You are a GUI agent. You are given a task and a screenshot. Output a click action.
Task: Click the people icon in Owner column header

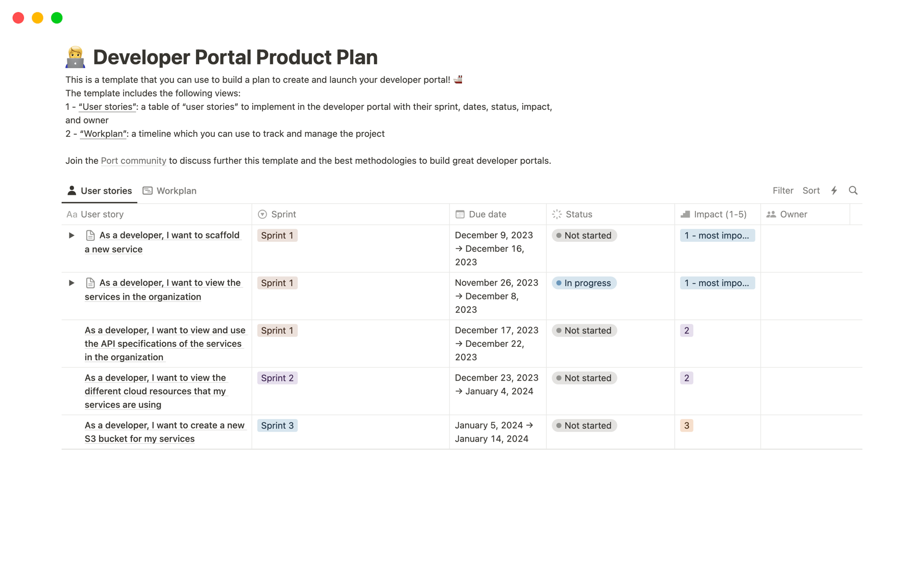[770, 214]
